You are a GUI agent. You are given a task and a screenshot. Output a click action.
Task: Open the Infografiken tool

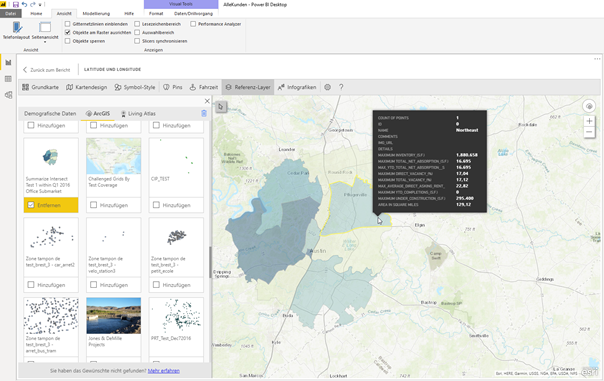(x=297, y=87)
